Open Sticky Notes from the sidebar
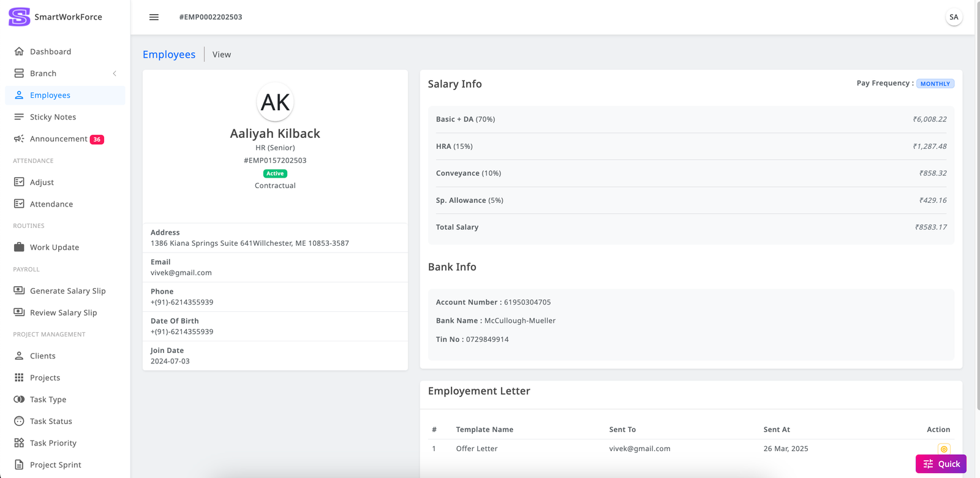Viewport: 980px width, 478px height. 53,117
